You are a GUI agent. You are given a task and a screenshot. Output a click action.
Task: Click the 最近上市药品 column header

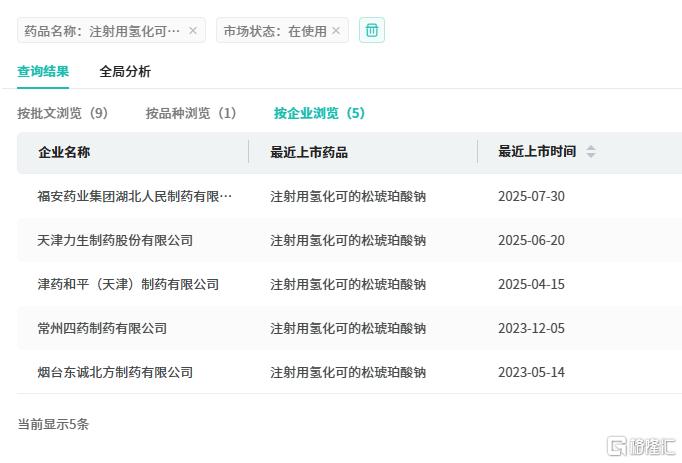tap(309, 152)
